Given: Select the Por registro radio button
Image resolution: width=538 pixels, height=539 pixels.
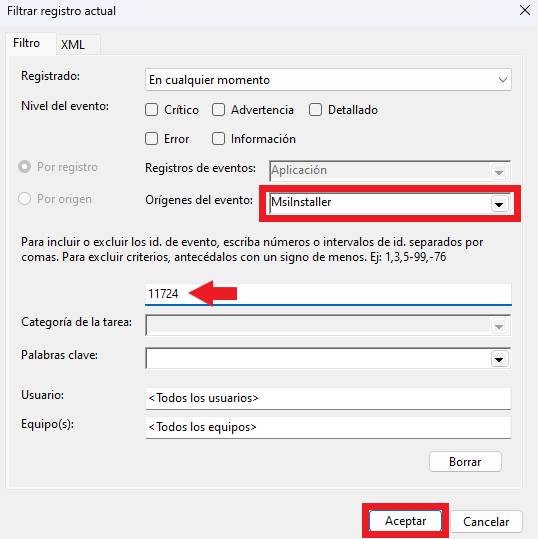Looking at the screenshot, I should [x=24, y=167].
